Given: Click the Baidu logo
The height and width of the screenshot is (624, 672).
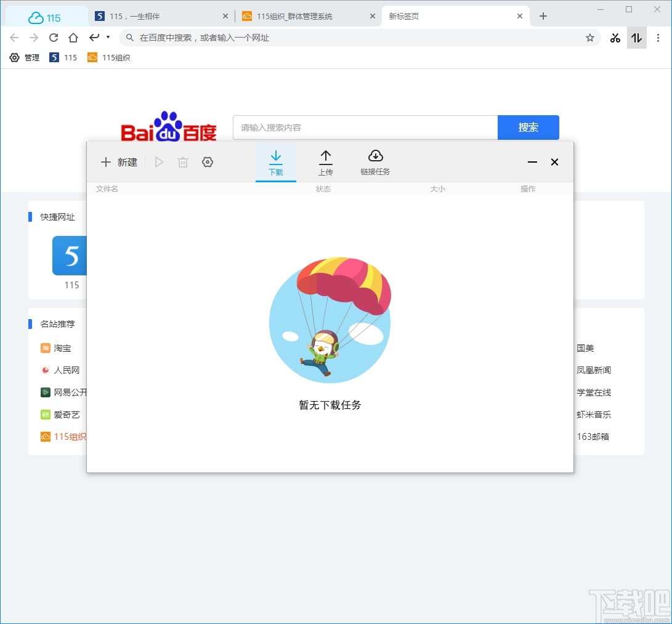Looking at the screenshot, I should point(169,126).
